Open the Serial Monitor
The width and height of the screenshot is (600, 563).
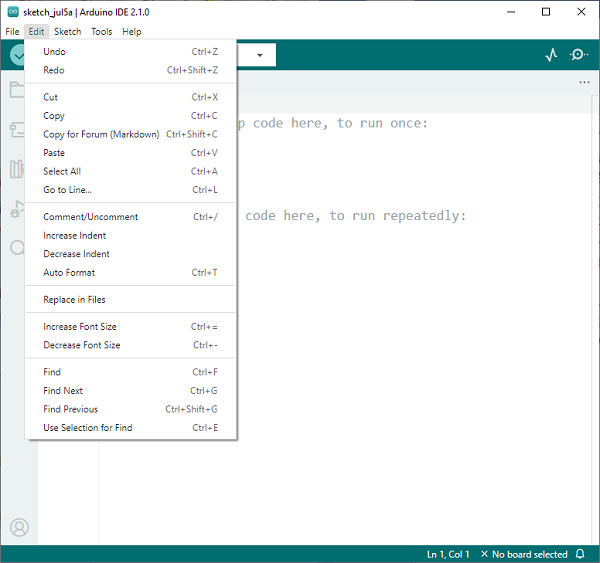578,55
